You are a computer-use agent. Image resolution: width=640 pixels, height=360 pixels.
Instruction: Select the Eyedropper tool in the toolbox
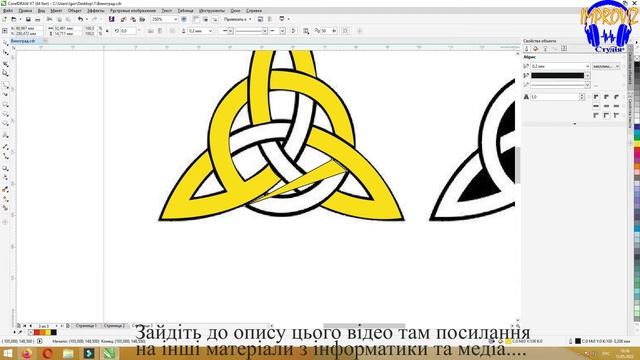pyautogui.click(x=5, y=189)
